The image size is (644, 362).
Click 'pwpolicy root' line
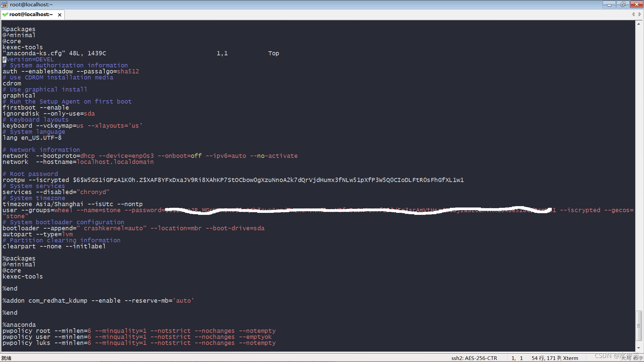139,331
